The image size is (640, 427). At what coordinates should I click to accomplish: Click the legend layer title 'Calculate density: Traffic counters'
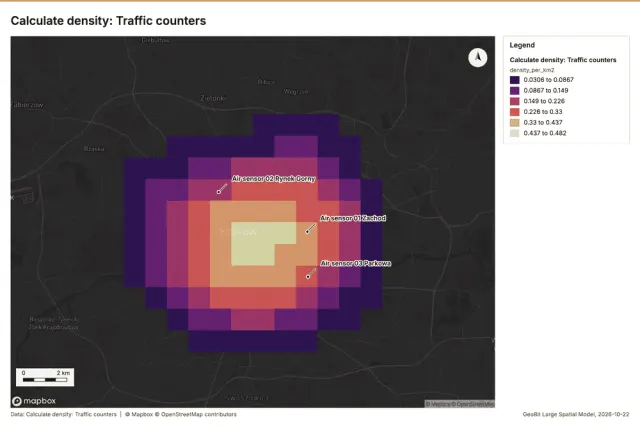tap(563, 60)
